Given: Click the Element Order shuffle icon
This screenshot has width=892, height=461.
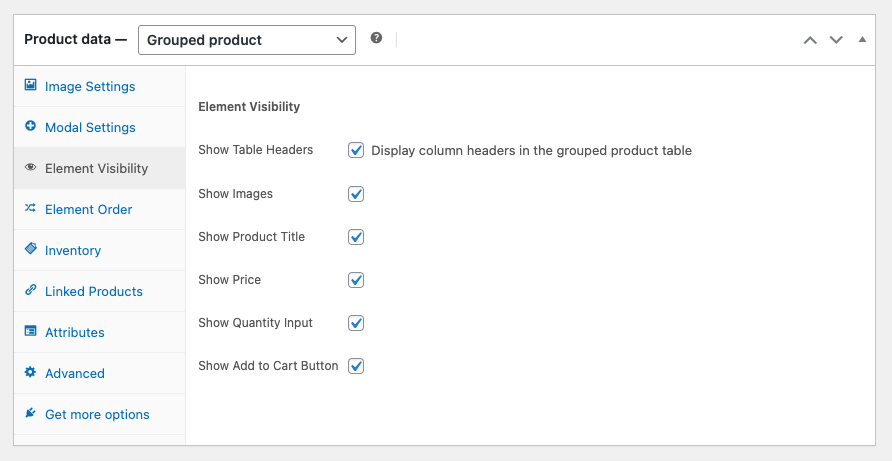Looking at the screenshot, I should pyautogui.click(x=30, y=209).
